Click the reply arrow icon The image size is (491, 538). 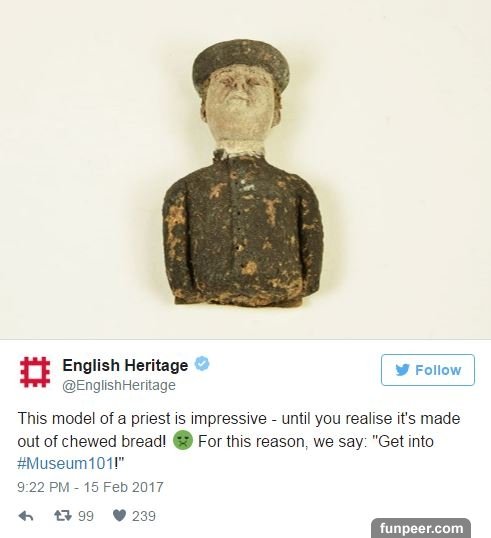26,516
